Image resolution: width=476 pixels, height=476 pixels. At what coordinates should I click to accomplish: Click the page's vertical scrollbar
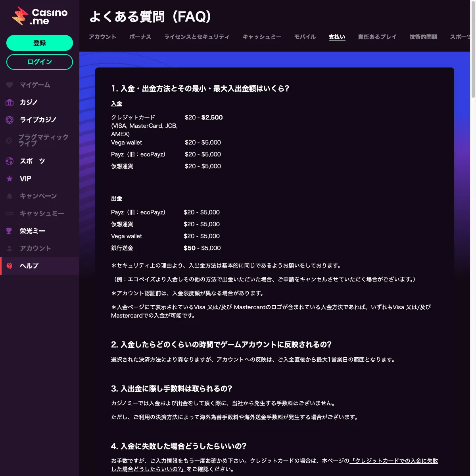(x=473, y=50)
